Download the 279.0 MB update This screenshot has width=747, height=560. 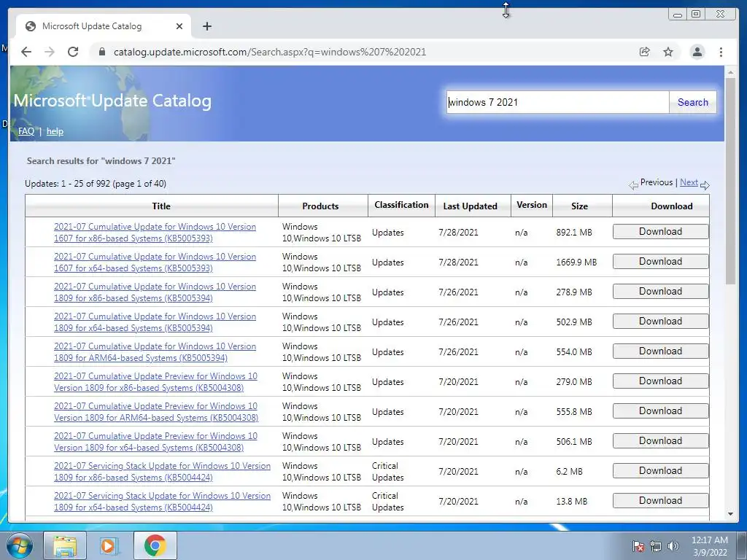(660, 381)
